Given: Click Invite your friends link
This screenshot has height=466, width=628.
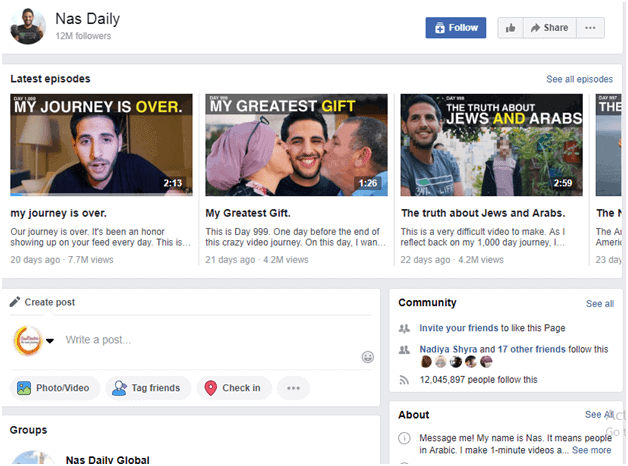Looking at the screenshot, I should (459, 328).
